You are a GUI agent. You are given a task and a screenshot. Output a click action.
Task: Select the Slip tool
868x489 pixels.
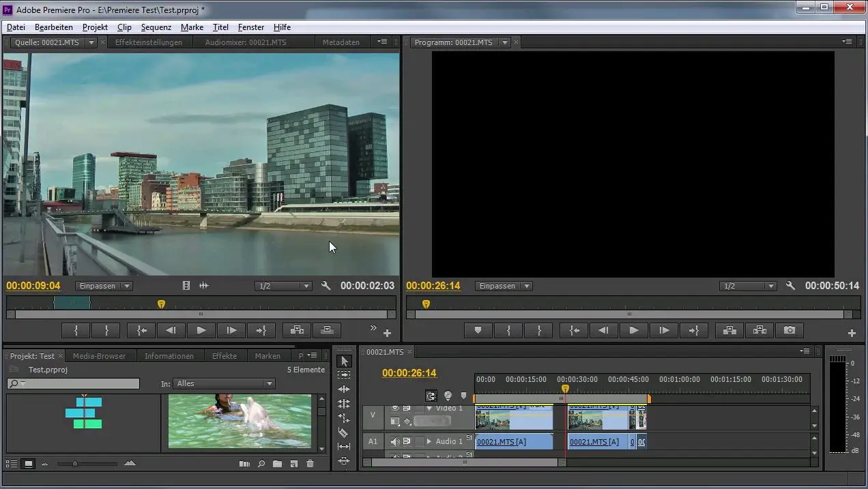tap(344, 447)
